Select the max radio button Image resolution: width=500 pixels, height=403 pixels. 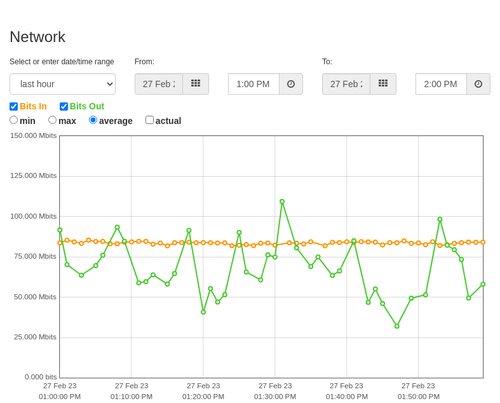pos(52,120)
